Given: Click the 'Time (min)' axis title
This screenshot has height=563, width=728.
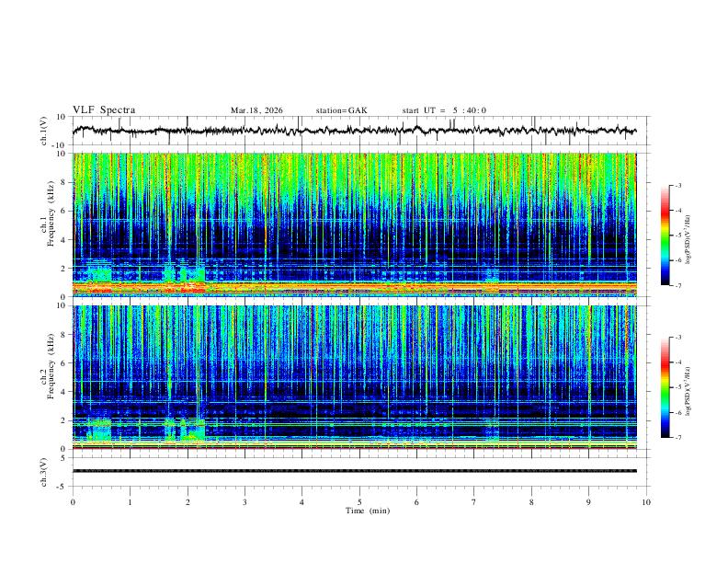Looking at the screenshot, I should click(x=368, y=511).
